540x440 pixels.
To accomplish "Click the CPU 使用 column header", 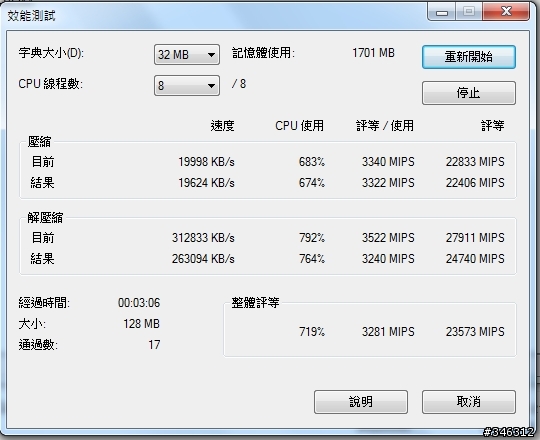I will (x=300, y=126).
